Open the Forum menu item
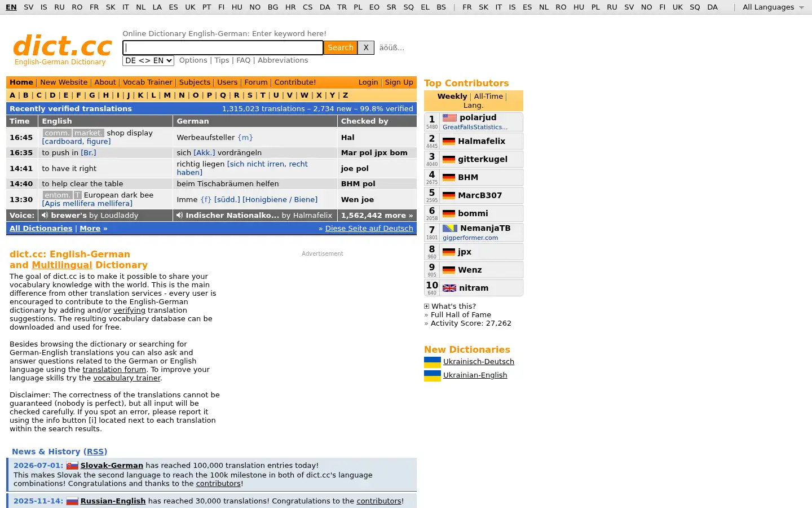Screen dimensions: 812x508 (256, 82)
